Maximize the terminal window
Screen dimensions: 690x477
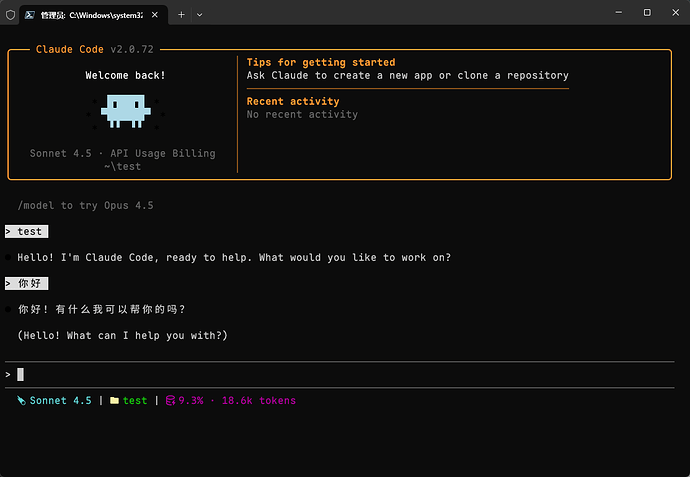point(647,13)
